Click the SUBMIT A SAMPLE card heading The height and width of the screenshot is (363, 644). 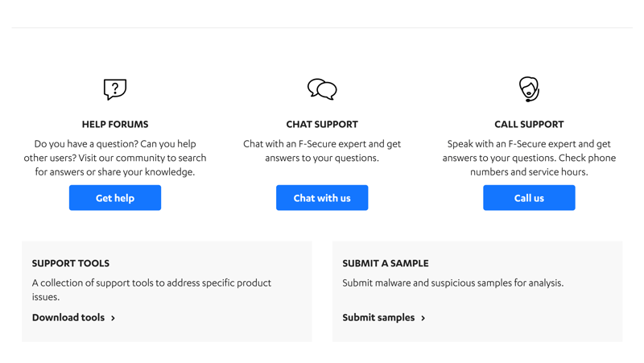point(386,263)
